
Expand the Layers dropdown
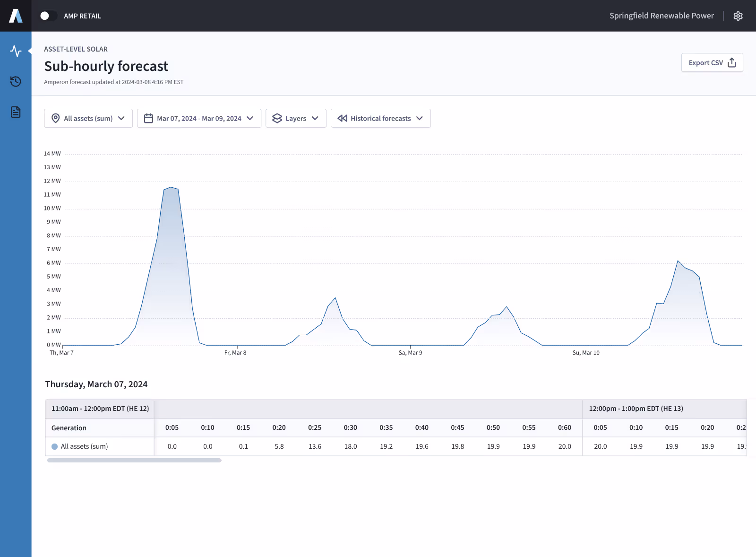pos(296,118)
